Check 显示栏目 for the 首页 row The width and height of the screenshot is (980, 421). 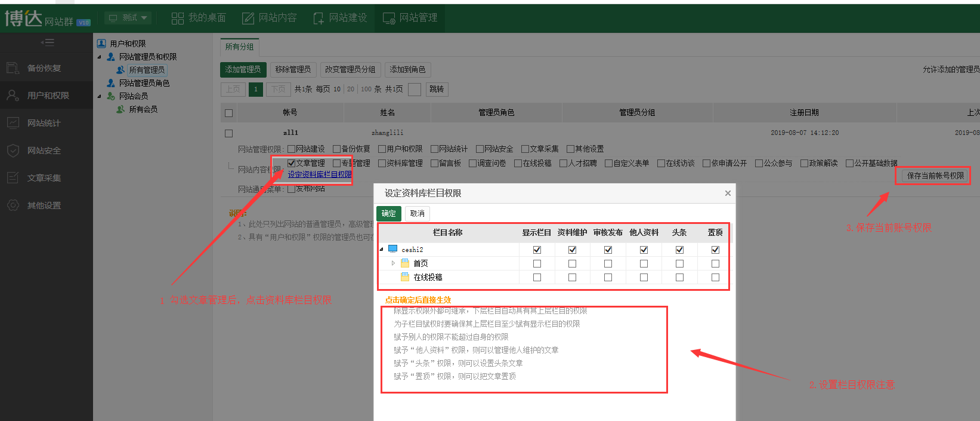[537, 263]
